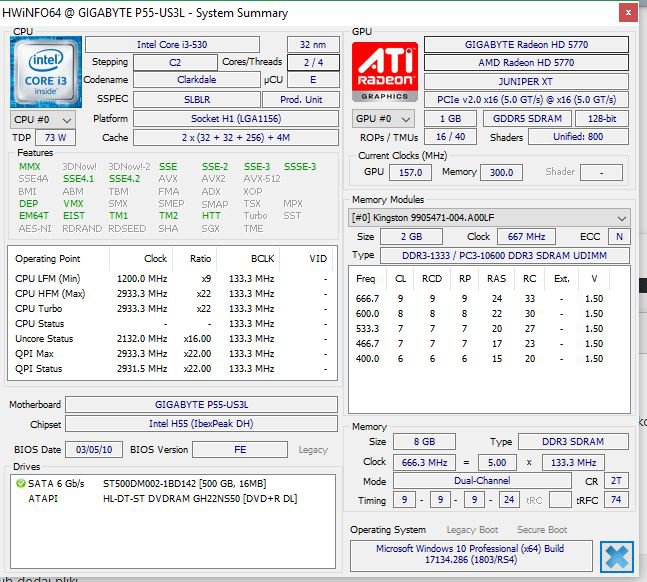Click the Memory clock 300.0 value
647x582 pixels.
tap(501, 172)
